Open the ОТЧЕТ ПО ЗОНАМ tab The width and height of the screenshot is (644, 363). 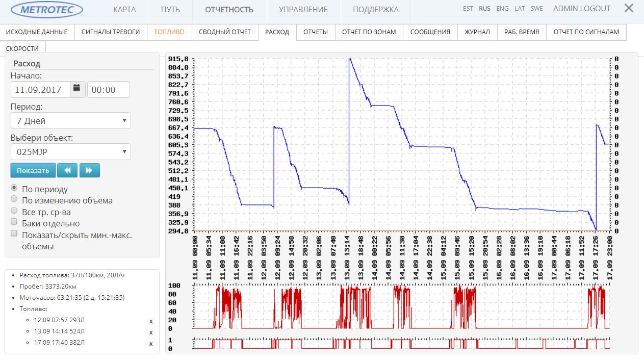(x=369, y=32)
